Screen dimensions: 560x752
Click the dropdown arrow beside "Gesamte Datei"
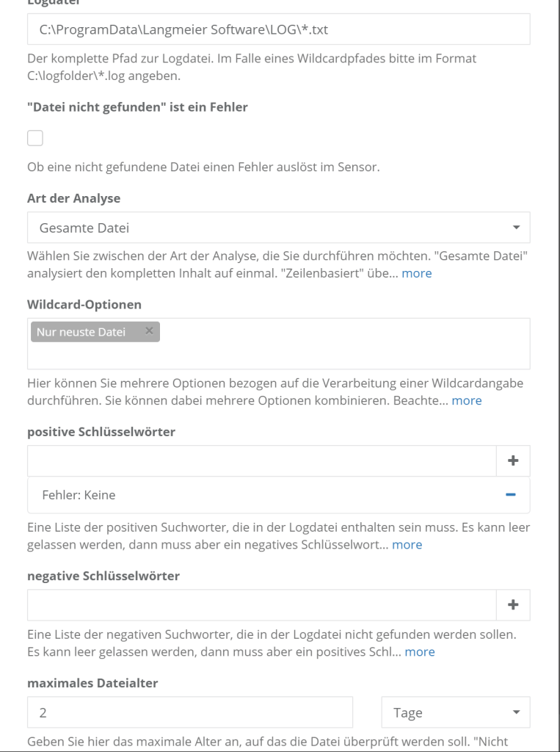tap(515, 228)
